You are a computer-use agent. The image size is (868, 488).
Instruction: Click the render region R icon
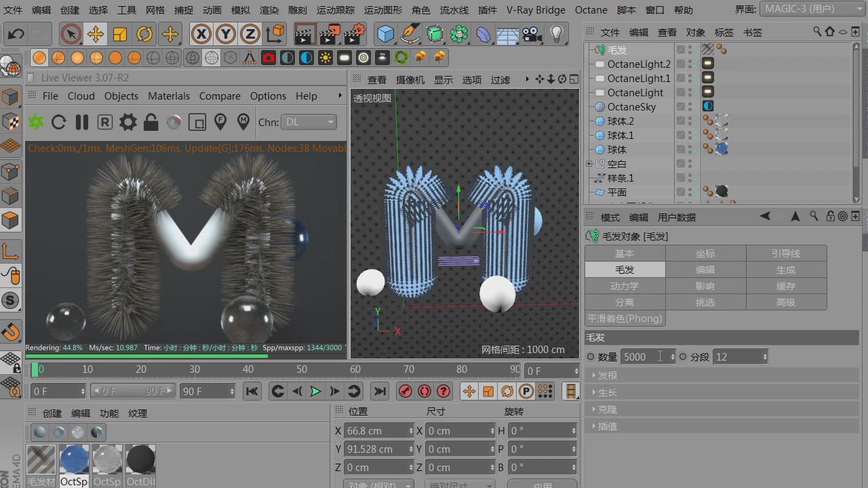tap(105, 122)
